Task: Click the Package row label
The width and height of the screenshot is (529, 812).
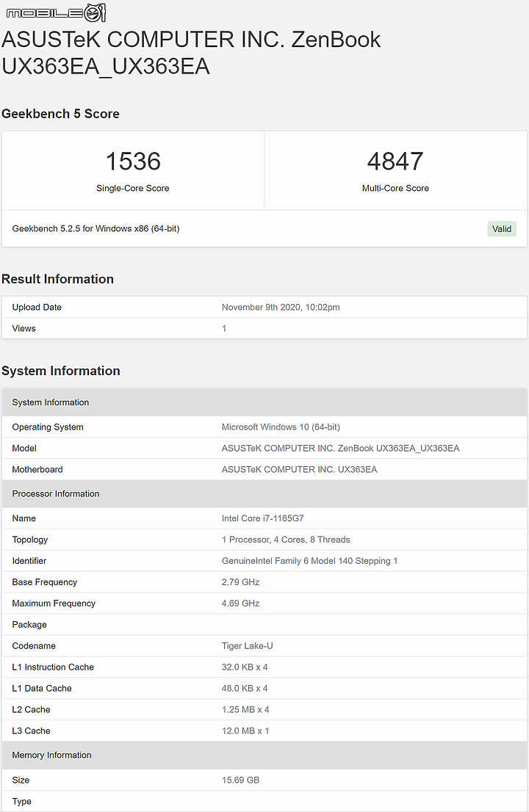Action: click(x=29, y=625)
